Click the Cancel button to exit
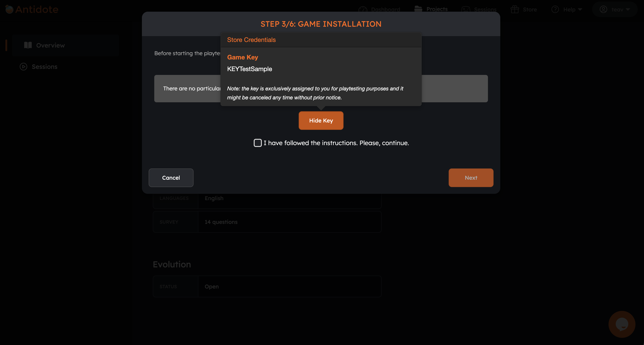 tap(171, 177)
